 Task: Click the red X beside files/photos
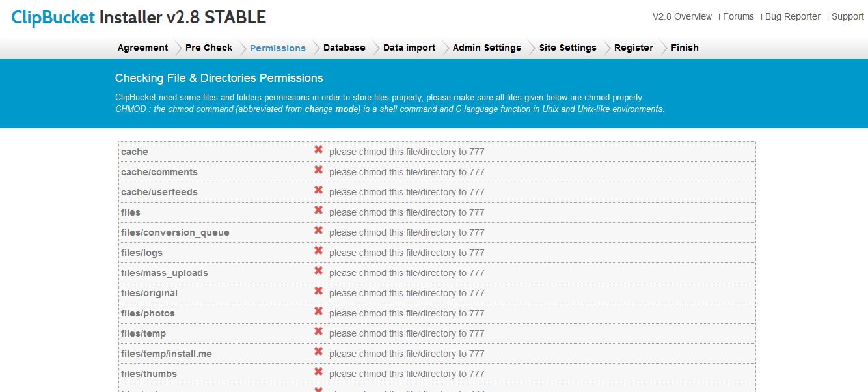[x=318, y=312]
